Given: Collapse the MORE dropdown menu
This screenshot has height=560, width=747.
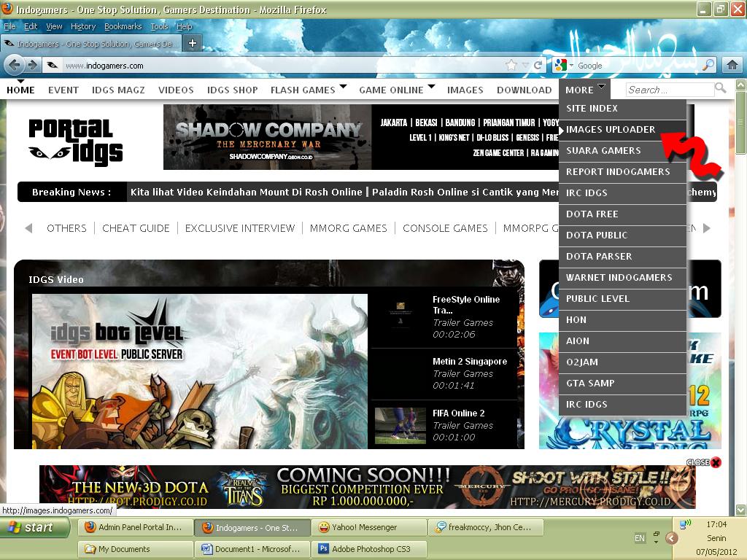Looking at the screenshot, I should (x=585, y=90).
